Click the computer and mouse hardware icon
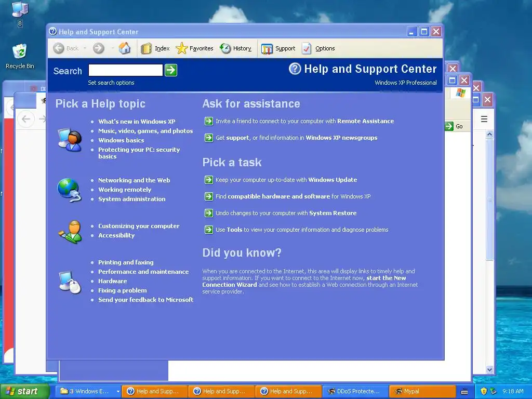This screenshot has width=532, height=399. coord(70,282)
